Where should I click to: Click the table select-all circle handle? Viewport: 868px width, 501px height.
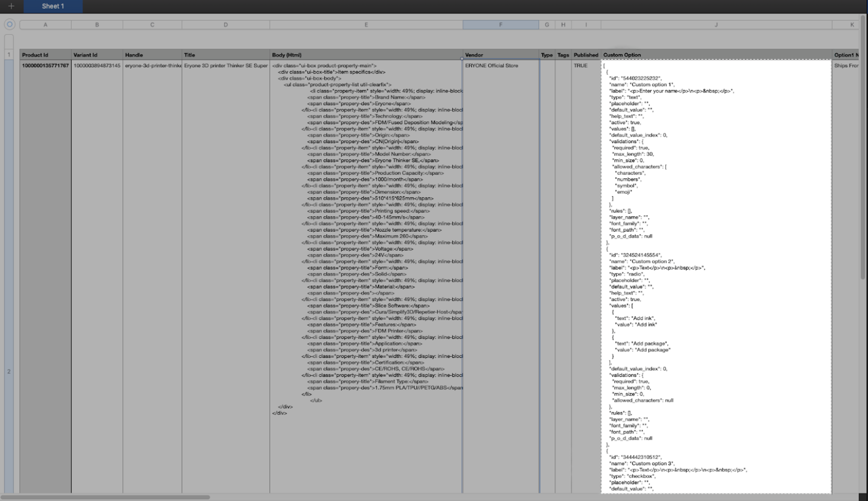pos(9,24)
